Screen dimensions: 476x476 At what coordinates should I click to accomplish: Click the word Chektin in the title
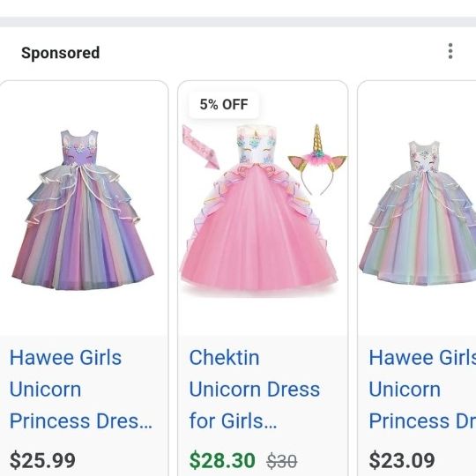[x=225, y=357]
